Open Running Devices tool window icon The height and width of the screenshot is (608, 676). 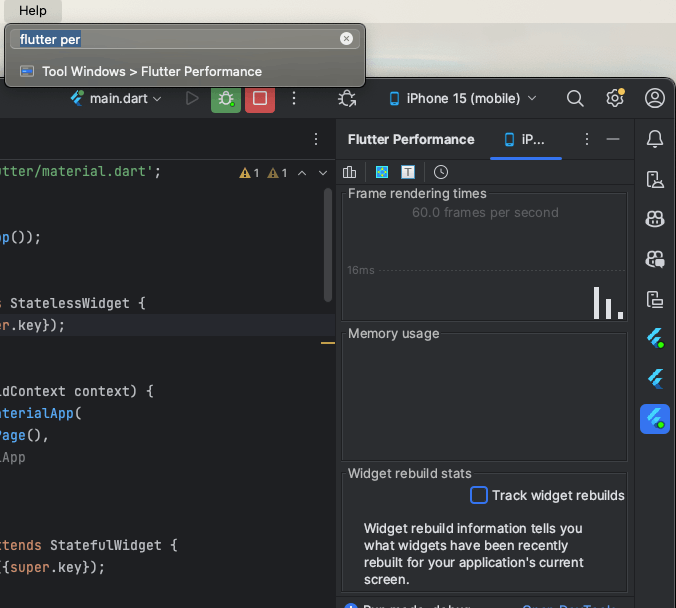[654, 299]
